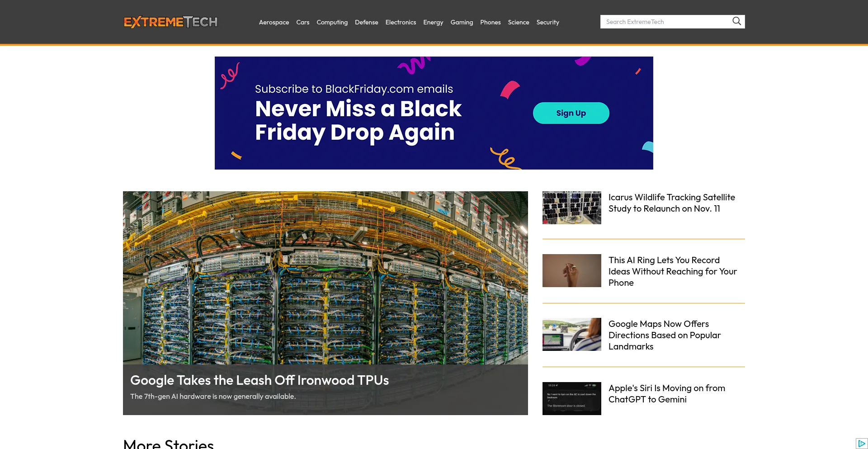Open the Security nav link

(548, 22)
